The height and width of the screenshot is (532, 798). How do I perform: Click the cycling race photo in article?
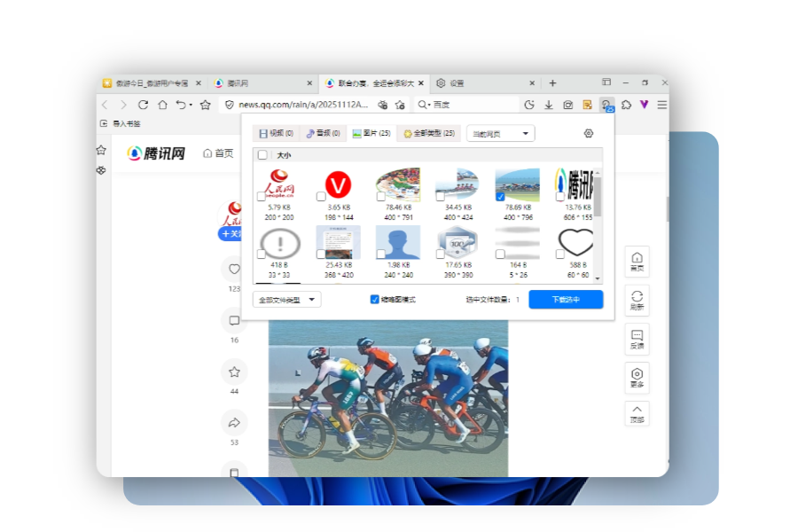click(x=388, y=399)
